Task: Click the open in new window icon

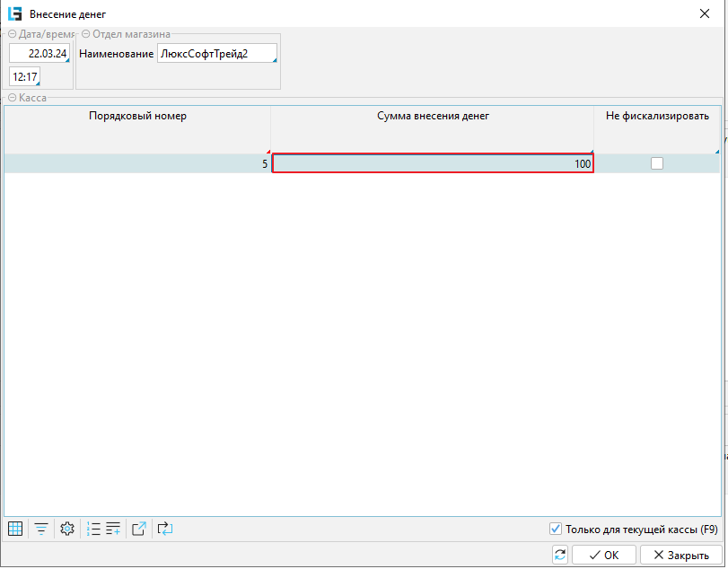Action: [x=139, y=529]
